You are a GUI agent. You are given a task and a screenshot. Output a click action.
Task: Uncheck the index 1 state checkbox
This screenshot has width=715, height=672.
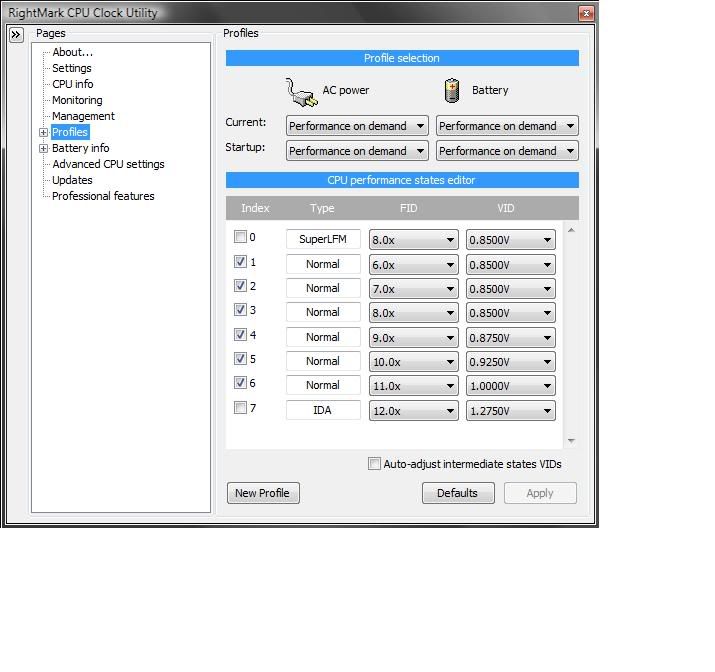pyautogui.click(x=240, y=261)
